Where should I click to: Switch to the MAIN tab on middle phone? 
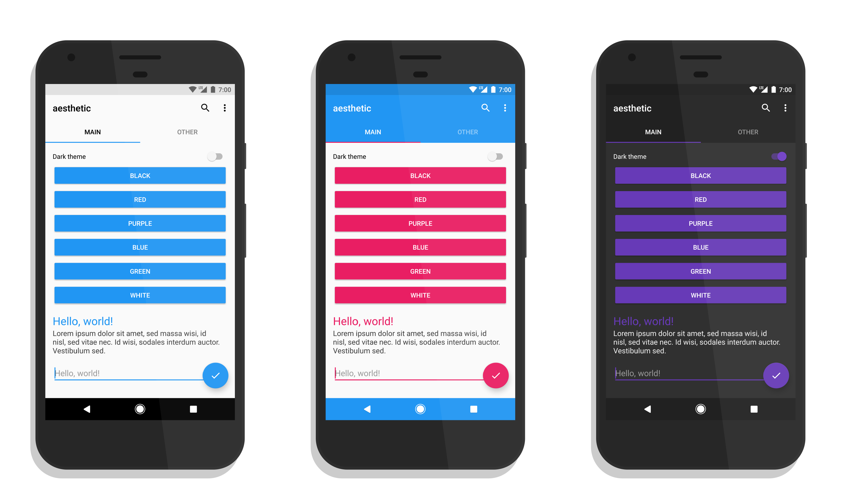click(373, 132)
